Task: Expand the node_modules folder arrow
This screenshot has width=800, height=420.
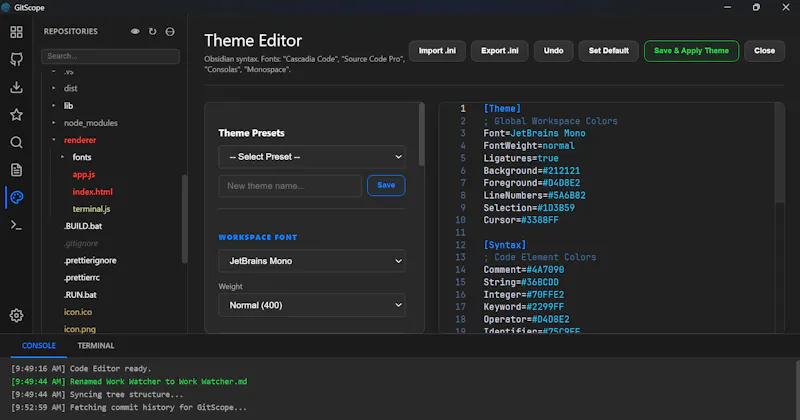Action: point(54,123)
